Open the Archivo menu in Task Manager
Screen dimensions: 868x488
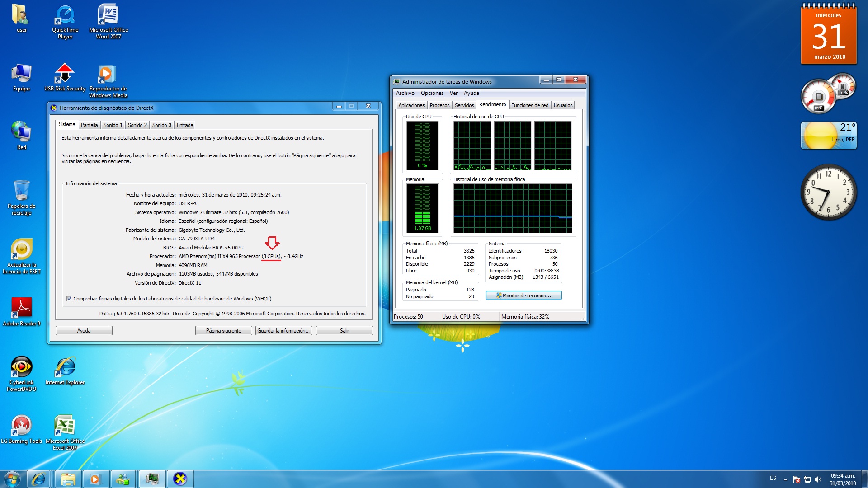(405, 93)
